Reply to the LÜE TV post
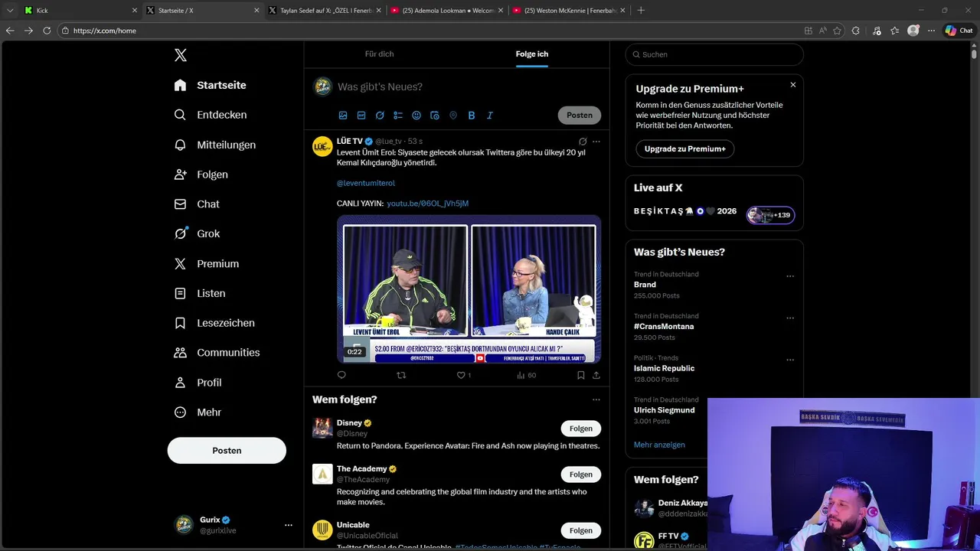Viewport: 980px width, 551px height. pyautogui.click(x=341, y=375)
